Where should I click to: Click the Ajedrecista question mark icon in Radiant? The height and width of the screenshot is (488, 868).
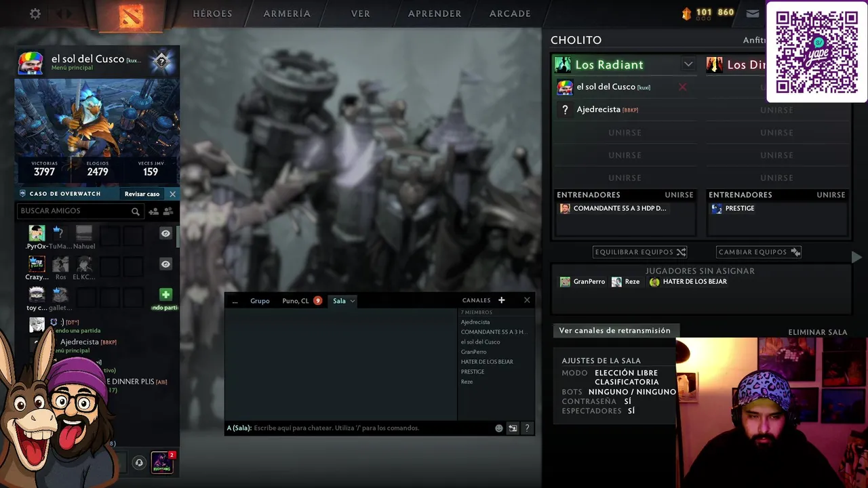point(565,110)
